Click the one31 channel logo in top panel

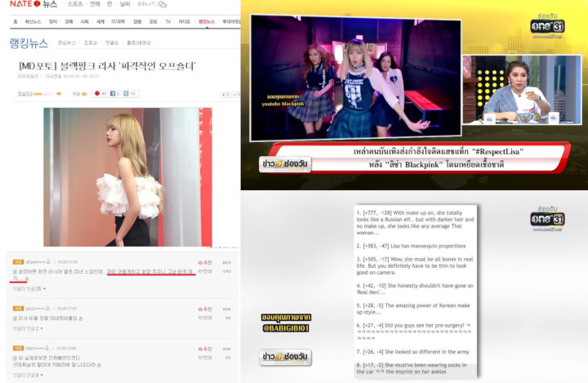547,26
